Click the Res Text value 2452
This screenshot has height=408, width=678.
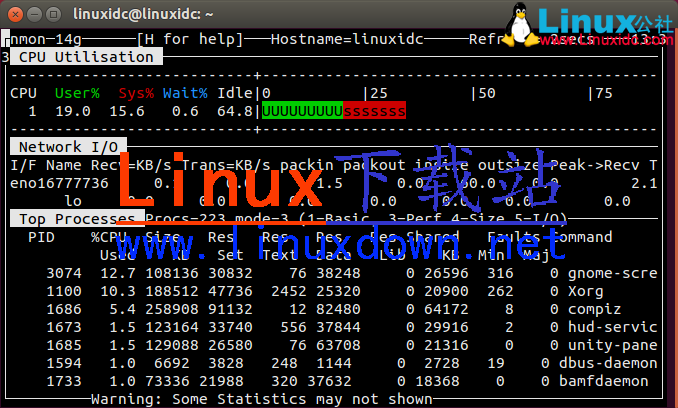point(289,291)
